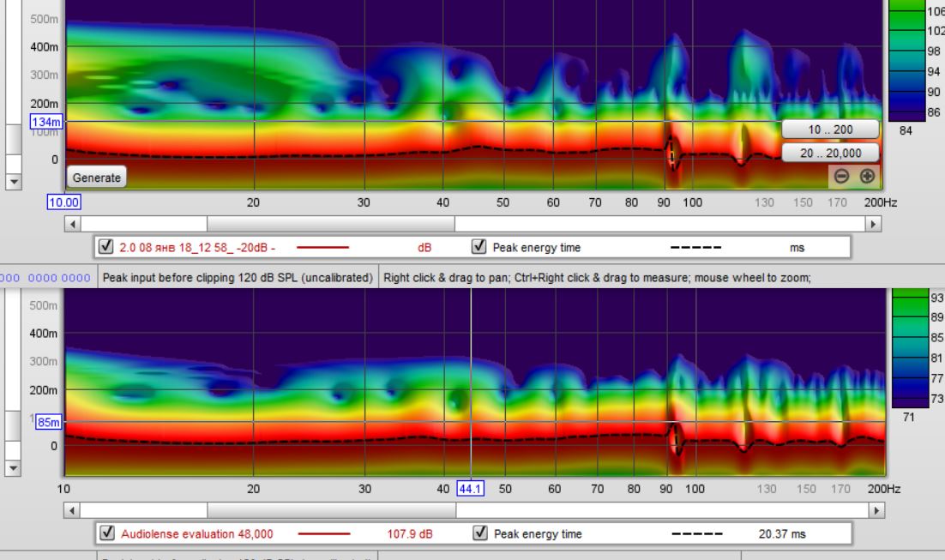
Task: Click the lower graph horizontal scrollbar thumb
Action: pyautogui.click(x=332, y=510)
